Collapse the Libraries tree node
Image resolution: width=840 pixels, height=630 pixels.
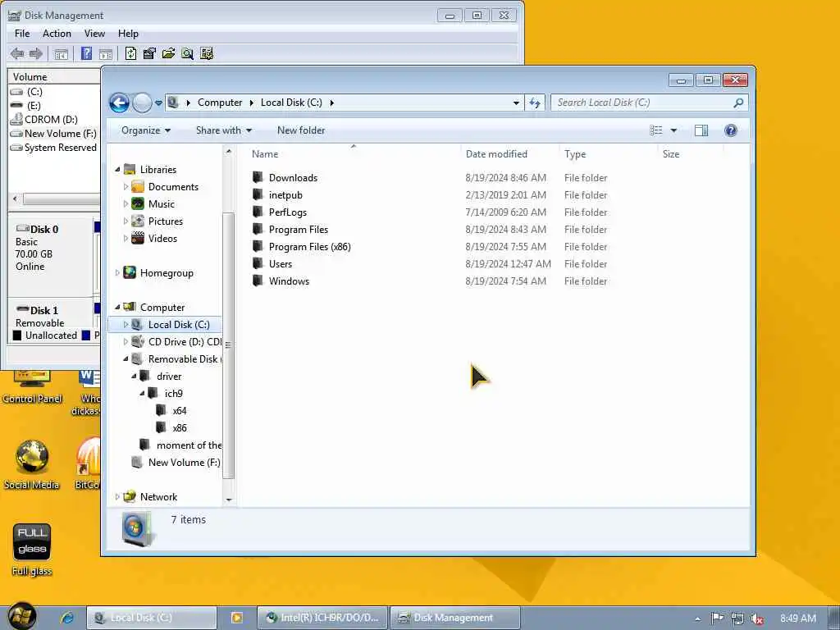click(x=117, y=170)
